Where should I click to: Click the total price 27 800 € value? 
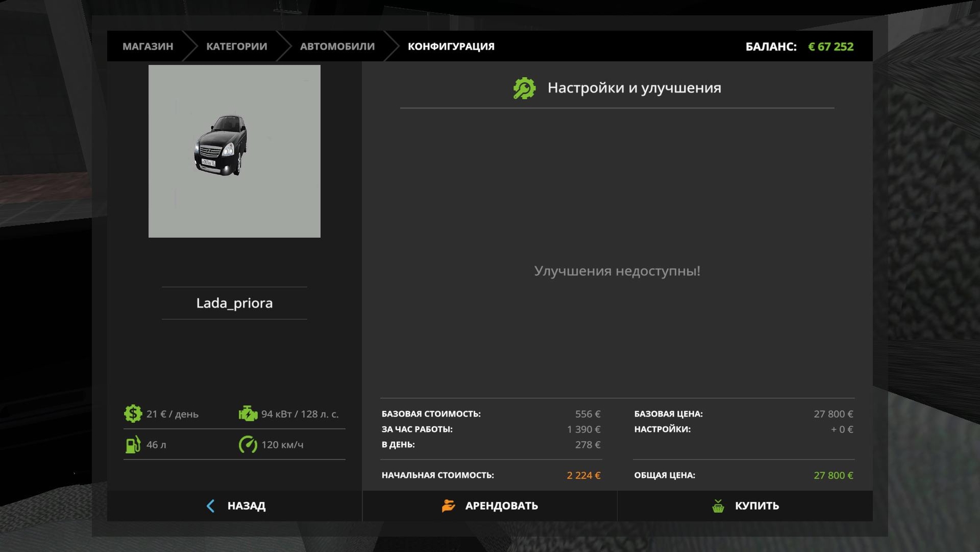[x=833, y=475]
